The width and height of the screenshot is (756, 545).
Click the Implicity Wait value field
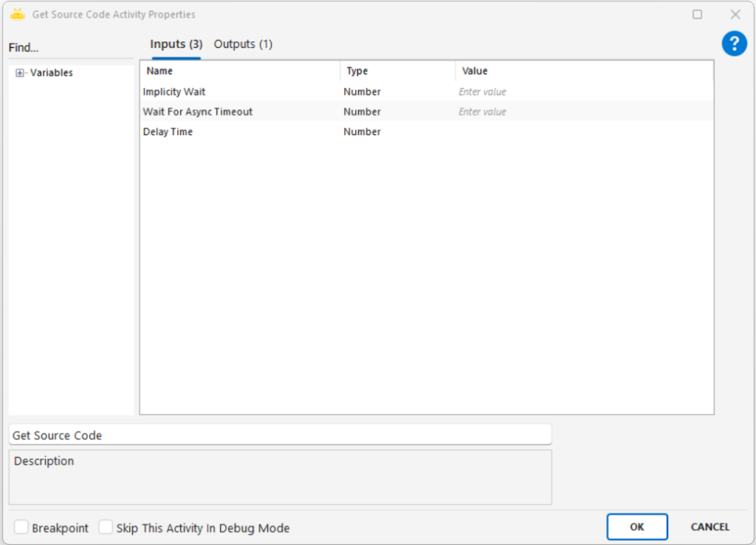click(x=583, y=92)
